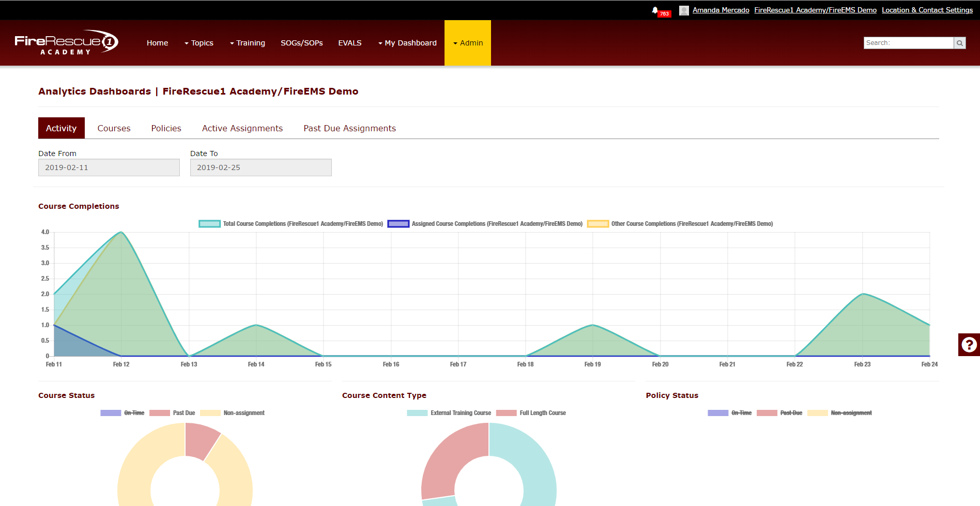Image resolution: width=980 pixels, height=506 pixels.
Task: Expand the Topics dropdown menu
Action: point(199,43)
